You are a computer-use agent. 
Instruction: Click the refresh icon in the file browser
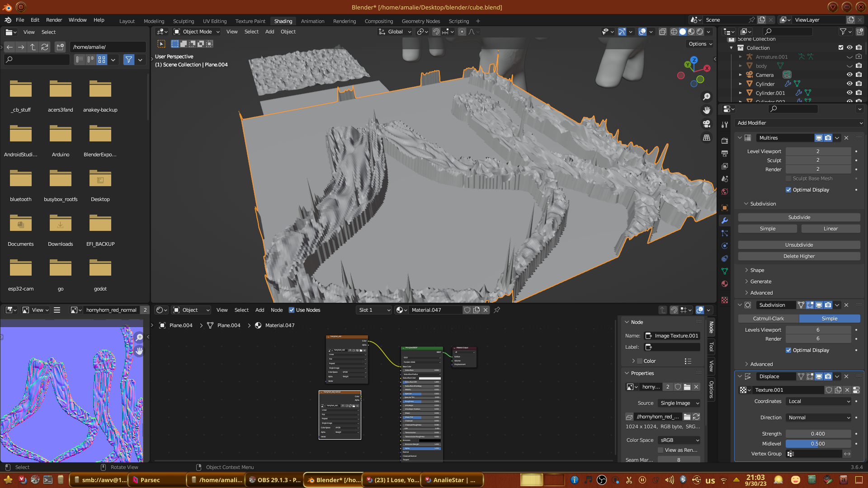45,47
